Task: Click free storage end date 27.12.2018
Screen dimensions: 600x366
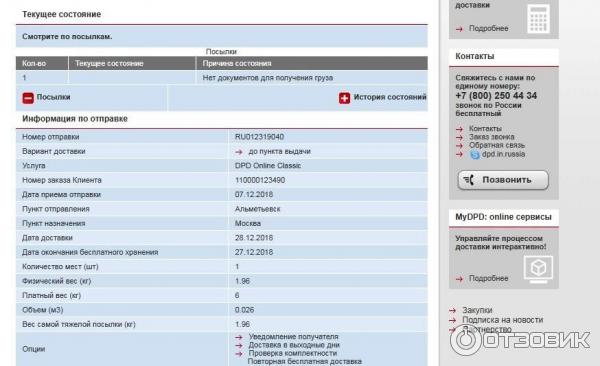Action: point(254,252)
